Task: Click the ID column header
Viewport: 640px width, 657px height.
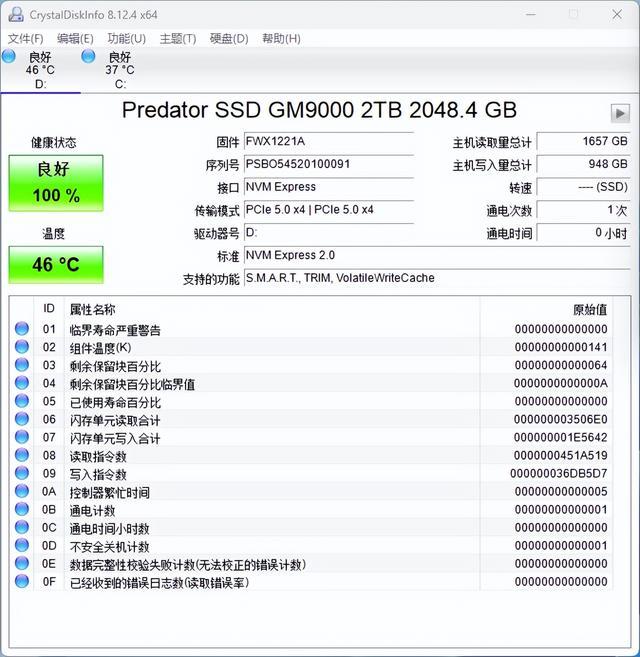Action: click(49, 309)
